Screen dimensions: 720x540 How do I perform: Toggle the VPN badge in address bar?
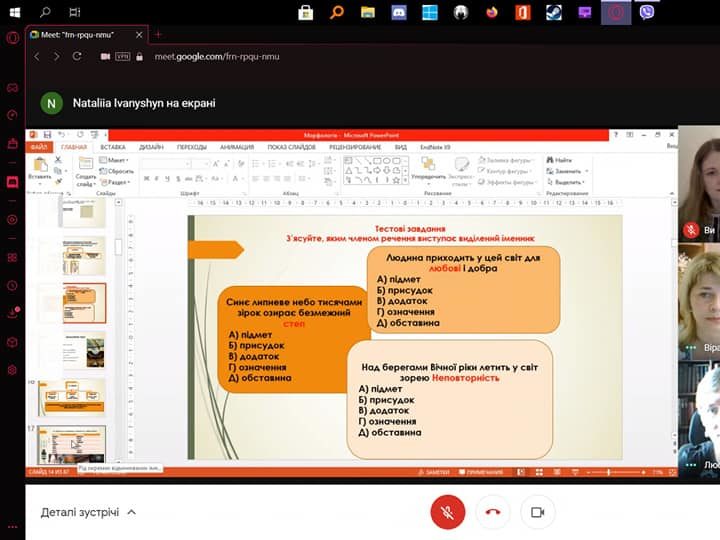click(125, 57)
